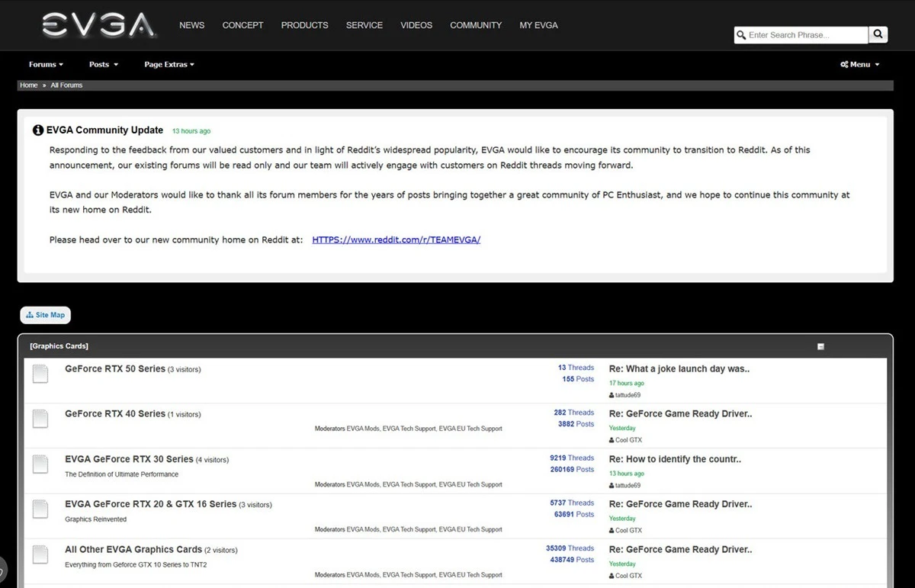915x588 pixels.
Task: Click Home in the breadcrumb
Action: click(29, 85)
